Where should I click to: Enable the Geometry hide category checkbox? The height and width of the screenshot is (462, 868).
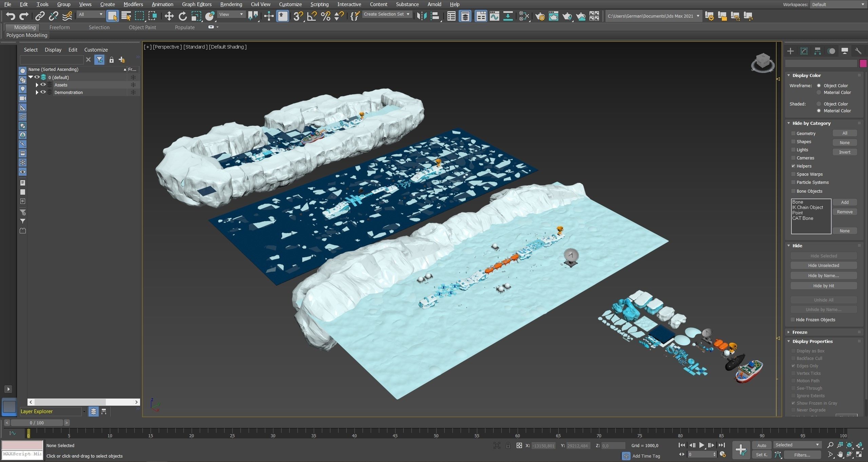(x=793, y=133)
